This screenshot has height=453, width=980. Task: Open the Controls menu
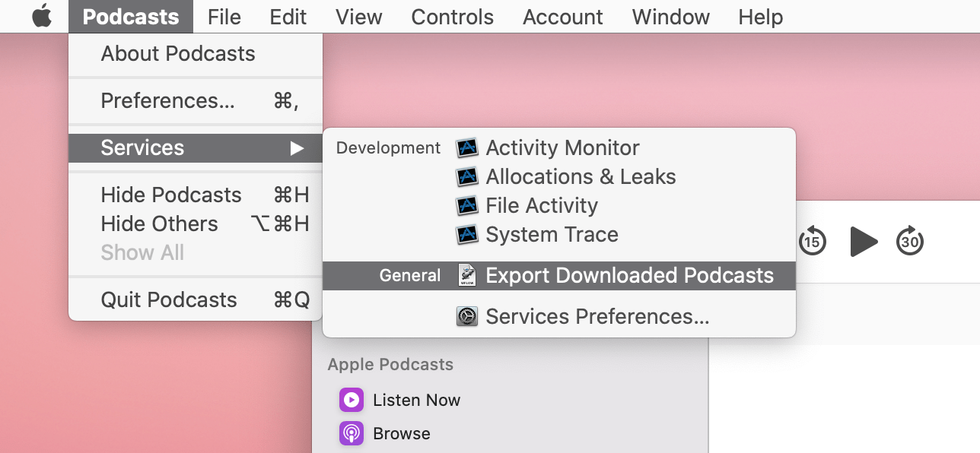[452, 17]
